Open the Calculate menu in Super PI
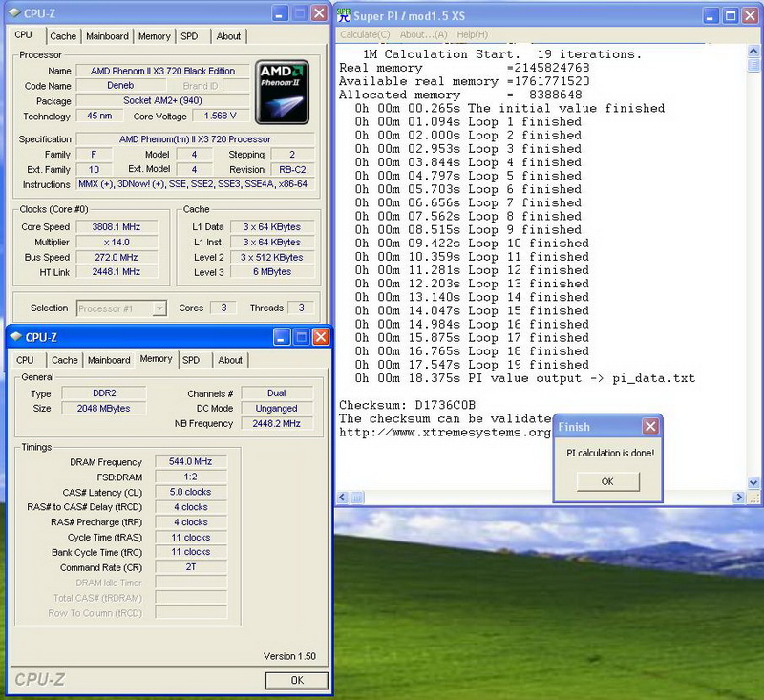Image resolution: width=764 pixels, height=700 pixels. (365, 34)
